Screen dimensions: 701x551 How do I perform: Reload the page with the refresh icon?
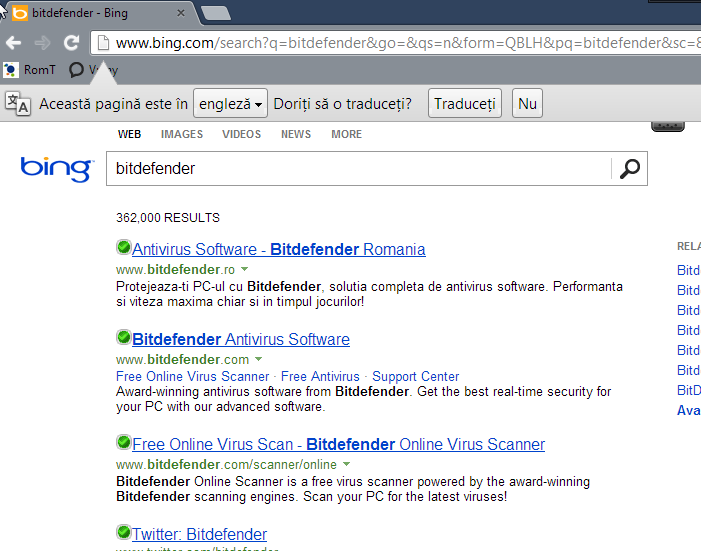[72, 42]
